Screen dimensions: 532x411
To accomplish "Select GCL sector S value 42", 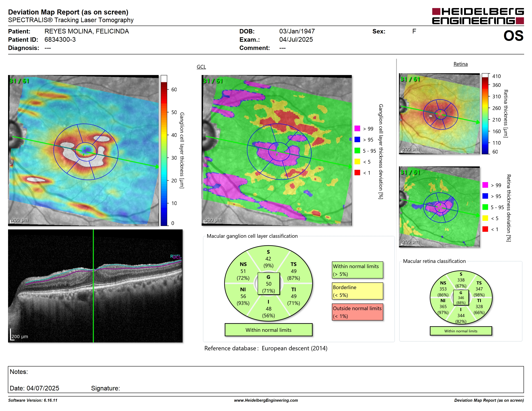I will (x=268, y=258).
